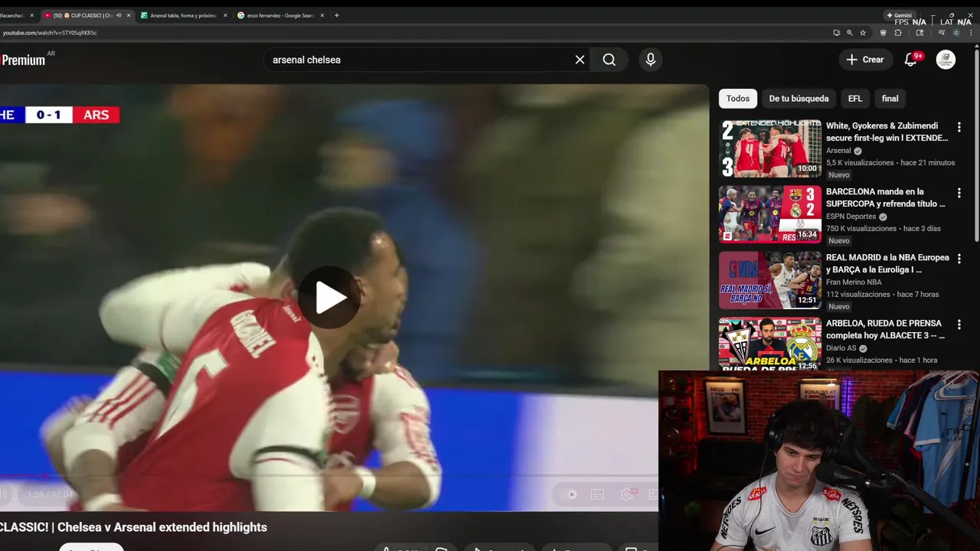Toggle subtitles in the video player

tap(598, 494)
